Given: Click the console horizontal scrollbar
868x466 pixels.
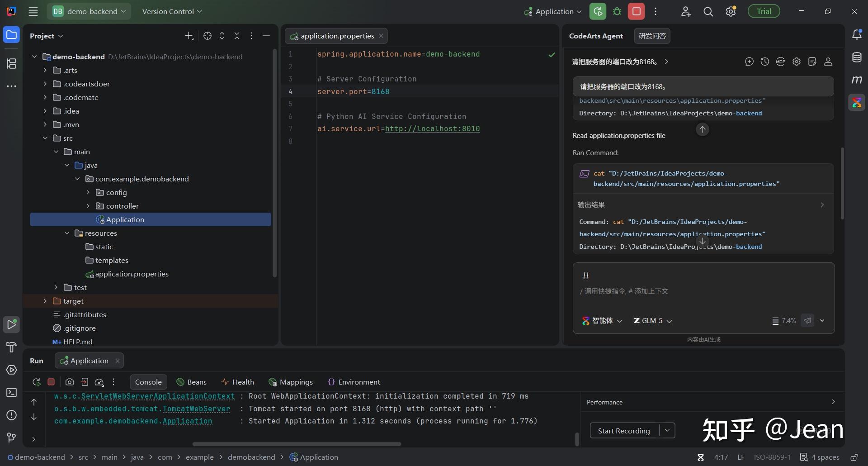Looking at the screenshot, I should click(297, 444).
